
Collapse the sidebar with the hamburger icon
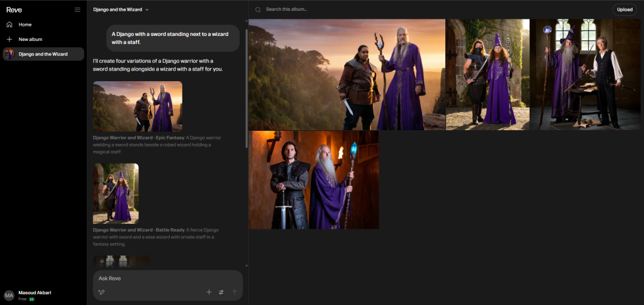click(77, 9)
